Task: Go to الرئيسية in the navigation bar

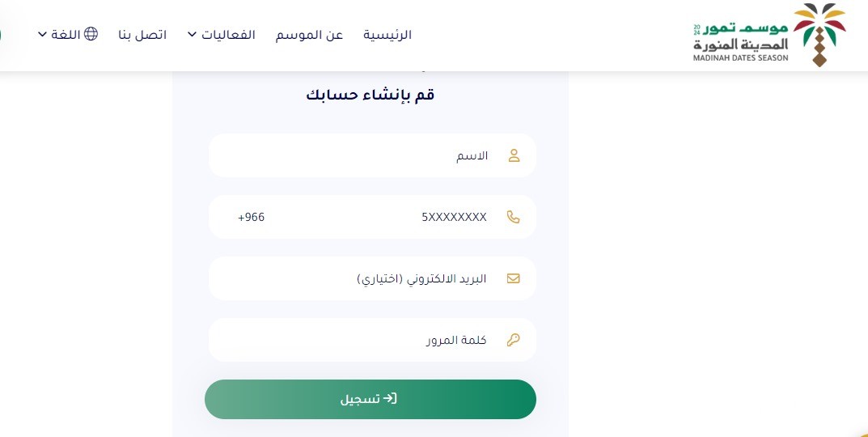Action: (x=387, y=35)
